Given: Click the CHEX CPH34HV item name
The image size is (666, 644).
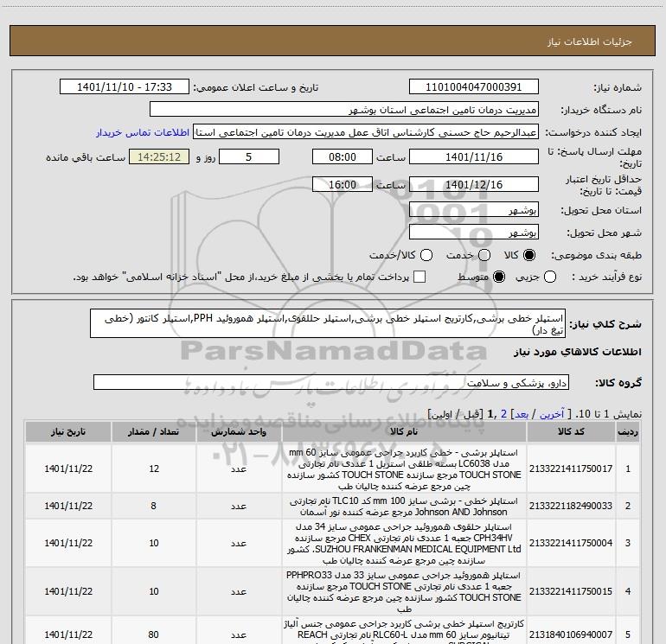Looking at the screenshot, I should (x=404, y=544).
